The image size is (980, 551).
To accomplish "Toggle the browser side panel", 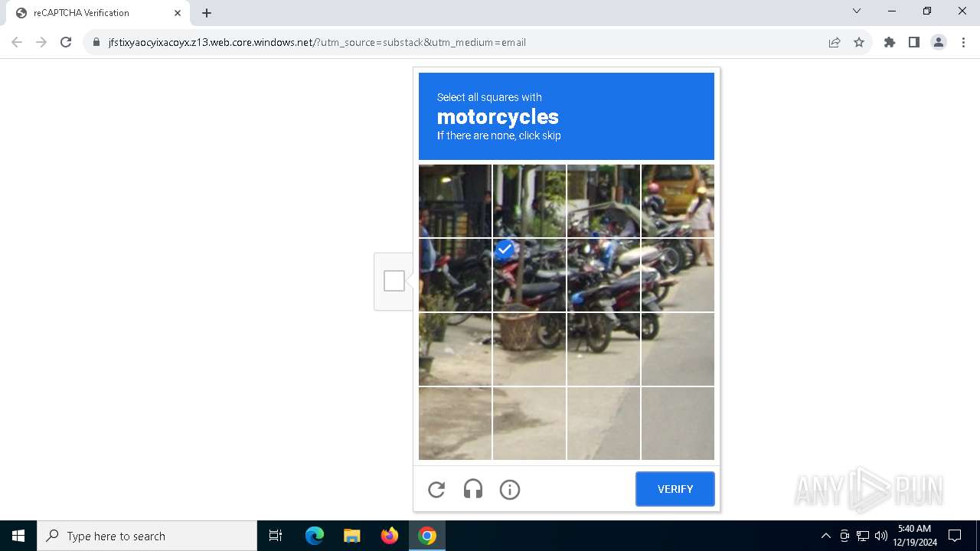I will pos(914,42).
